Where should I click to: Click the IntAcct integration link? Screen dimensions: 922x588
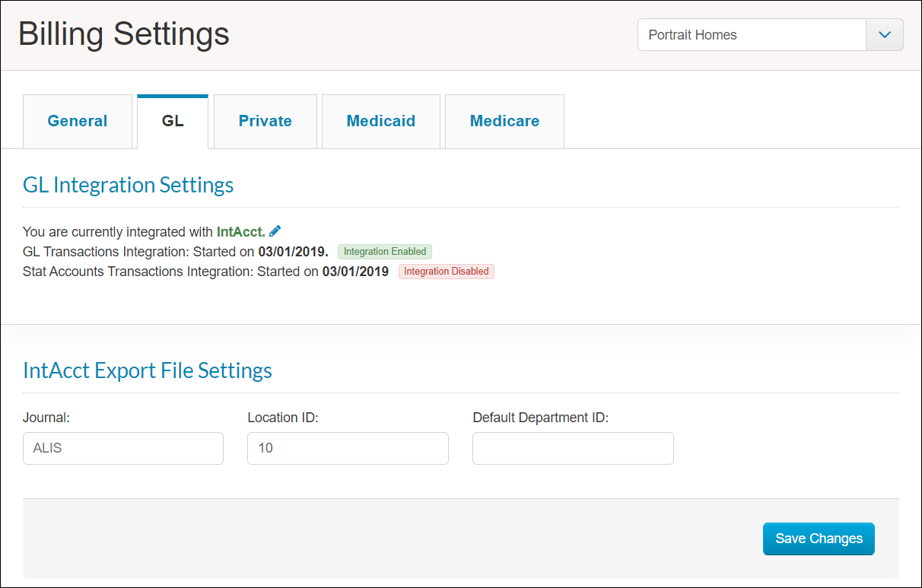click(240, 231)
